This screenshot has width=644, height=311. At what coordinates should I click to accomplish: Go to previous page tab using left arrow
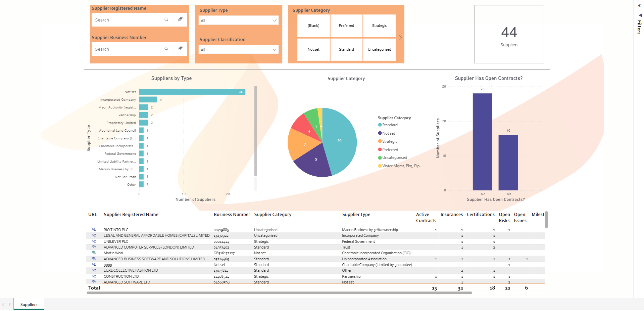3,304
